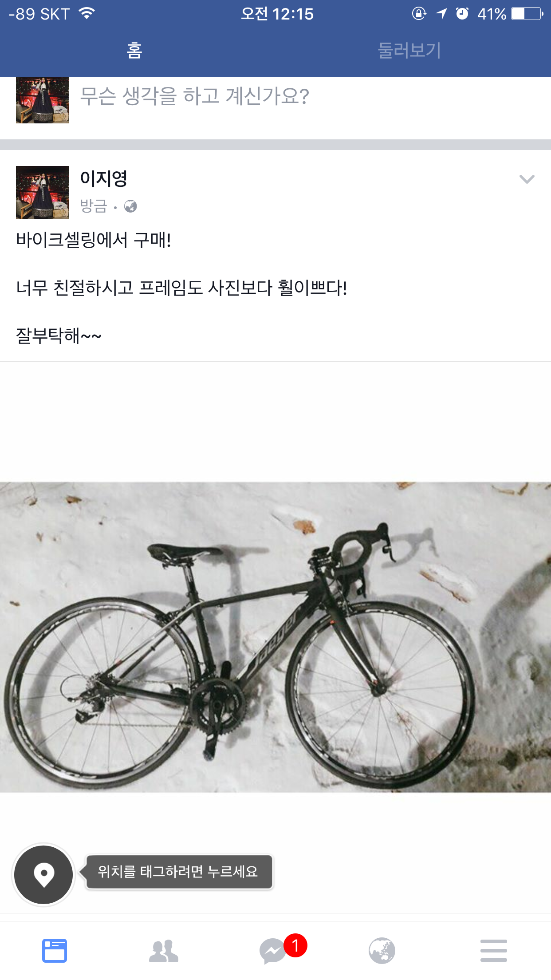Switch to the 둘러보기 tab

tap(409, 51)
